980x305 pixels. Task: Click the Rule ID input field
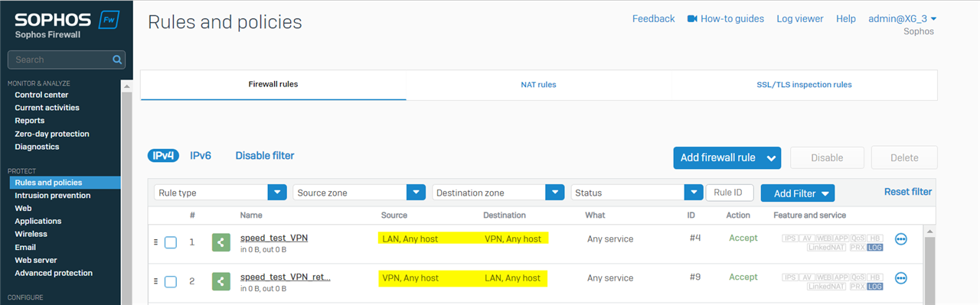729,193
